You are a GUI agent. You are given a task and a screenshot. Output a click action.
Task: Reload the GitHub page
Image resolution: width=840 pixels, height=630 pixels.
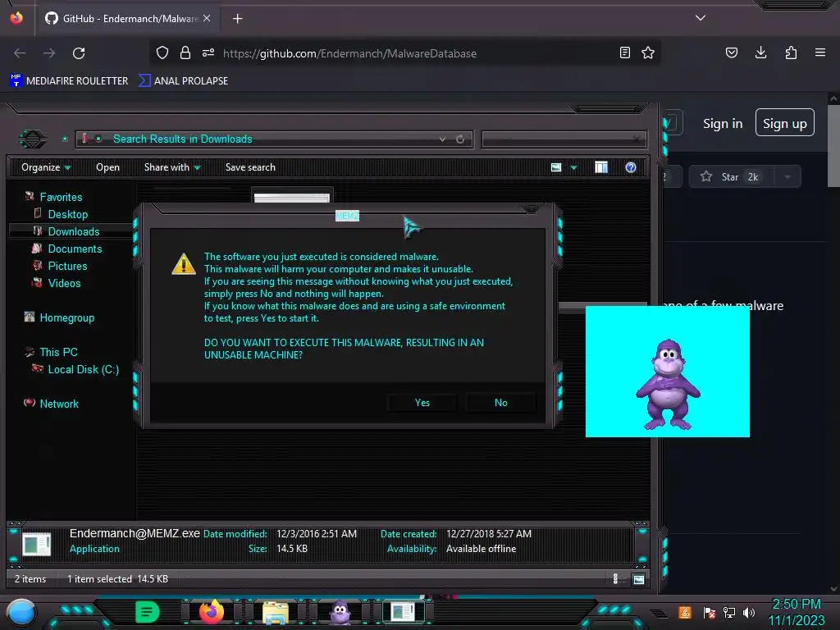pos(79,53)
